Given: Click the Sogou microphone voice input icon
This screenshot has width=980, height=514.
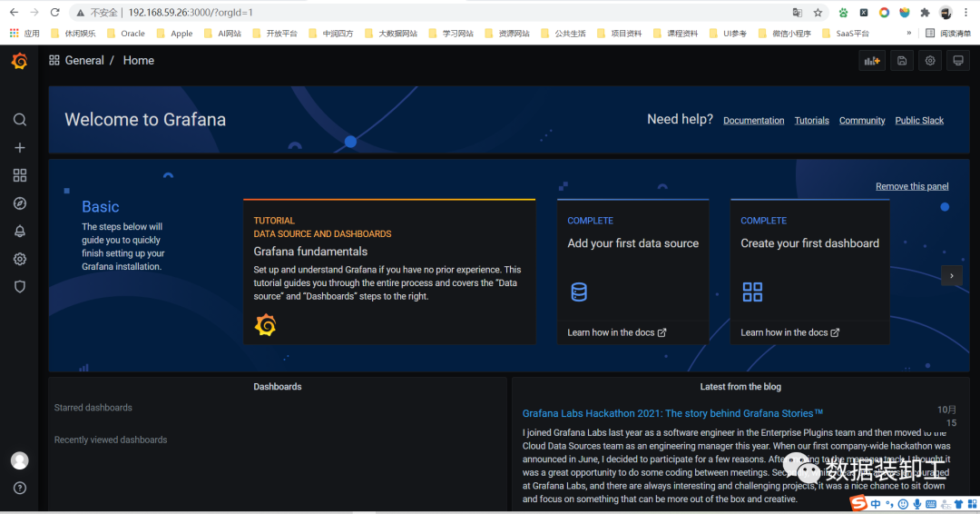Looking at the screenshot, I should pos(916,504).
